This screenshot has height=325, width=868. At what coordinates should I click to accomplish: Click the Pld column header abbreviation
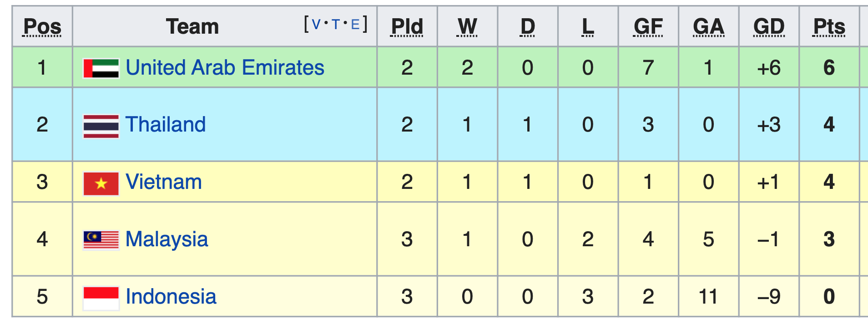[x=407, y=26]
